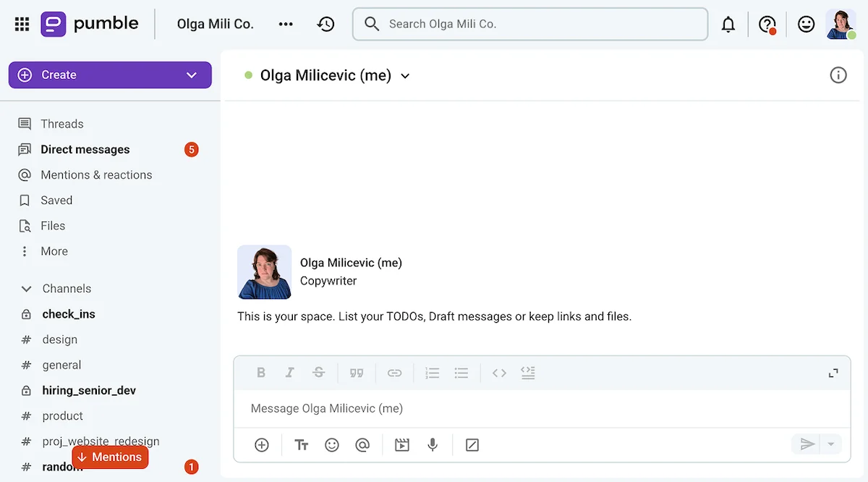Toggle the text formatting bar with the Tr icon

(x=301, y=444)
